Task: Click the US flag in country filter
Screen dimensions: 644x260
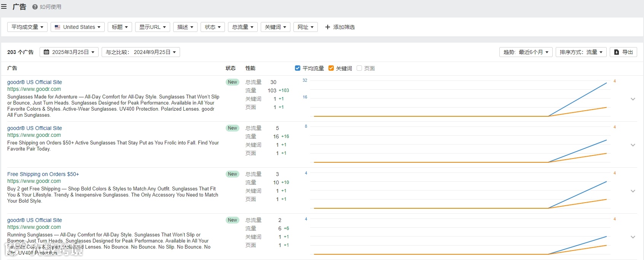Action: coord(57,27)
